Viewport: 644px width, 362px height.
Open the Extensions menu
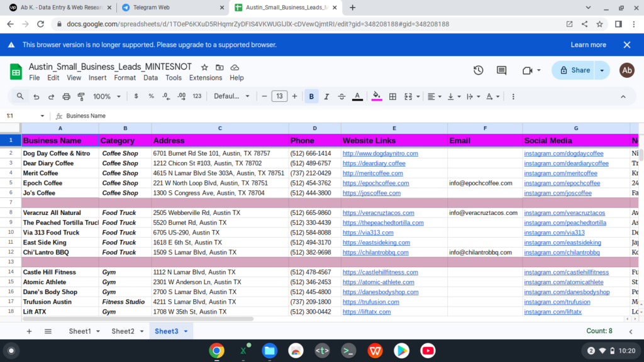[206, 77]
